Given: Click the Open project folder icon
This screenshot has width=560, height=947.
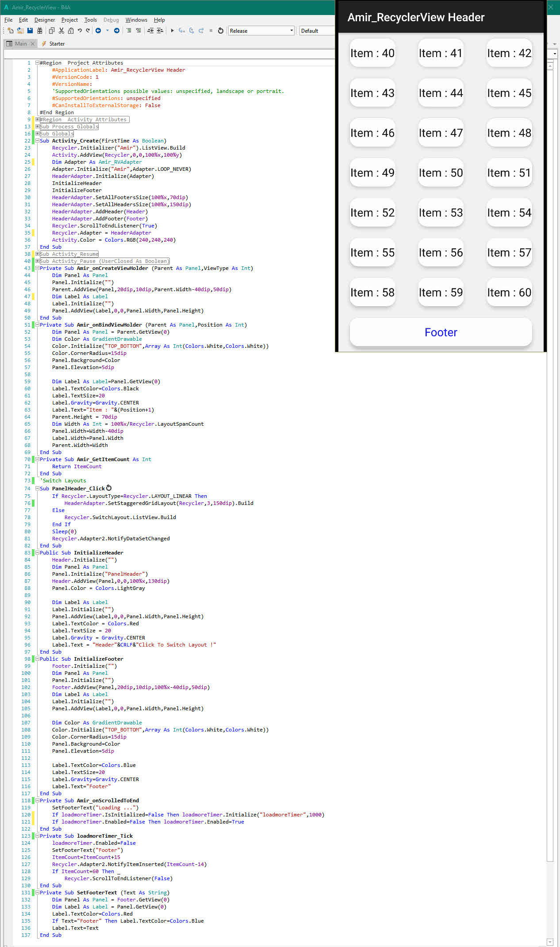Looking at the screenshot, I should [20, 31].
